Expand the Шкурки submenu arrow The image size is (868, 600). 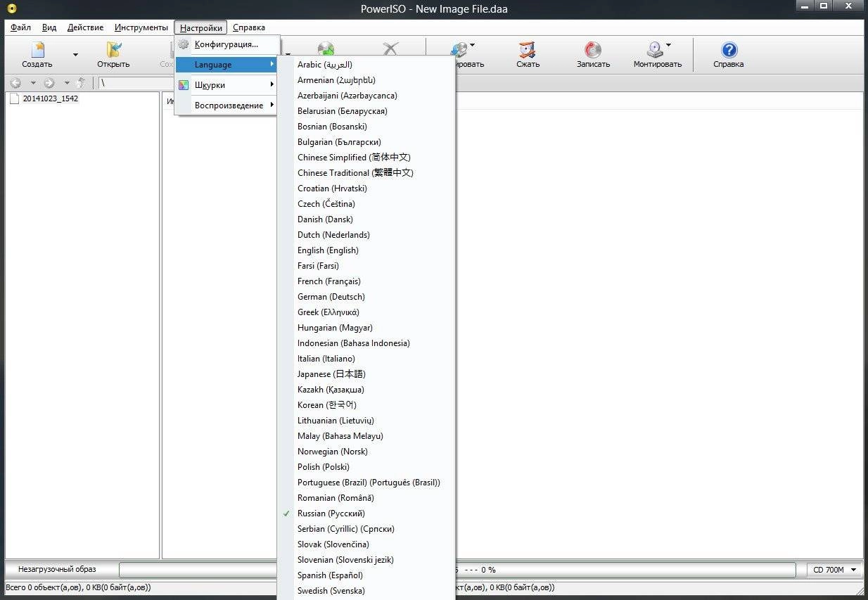pos(272,85)
